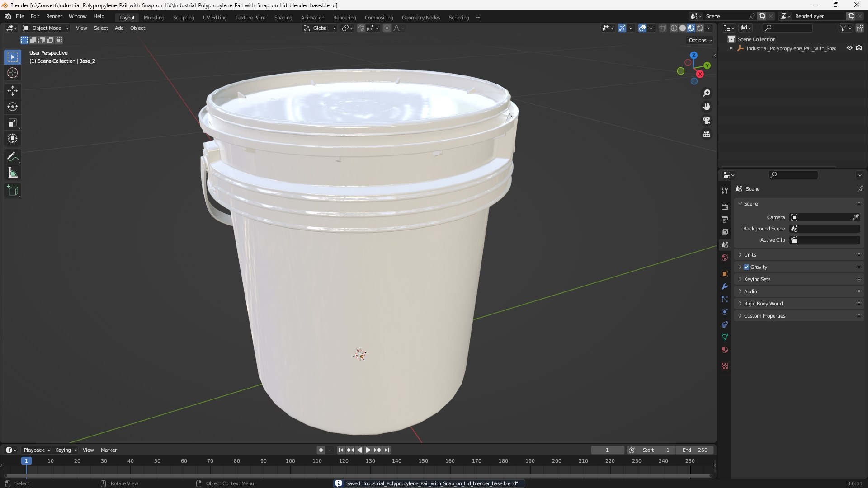Open the Texture properties tab
The width and height of the screenshot is (868, 488).
(725, 366)
